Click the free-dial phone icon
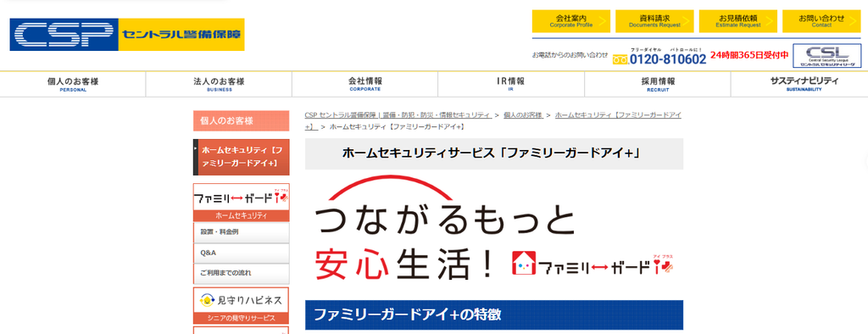The image size is (868, 334). coord(620,60)
